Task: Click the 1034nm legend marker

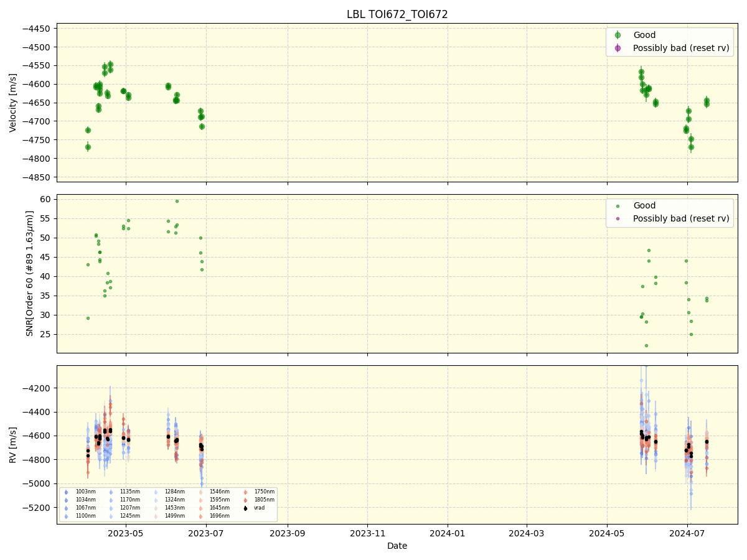Action: (66, 500)
